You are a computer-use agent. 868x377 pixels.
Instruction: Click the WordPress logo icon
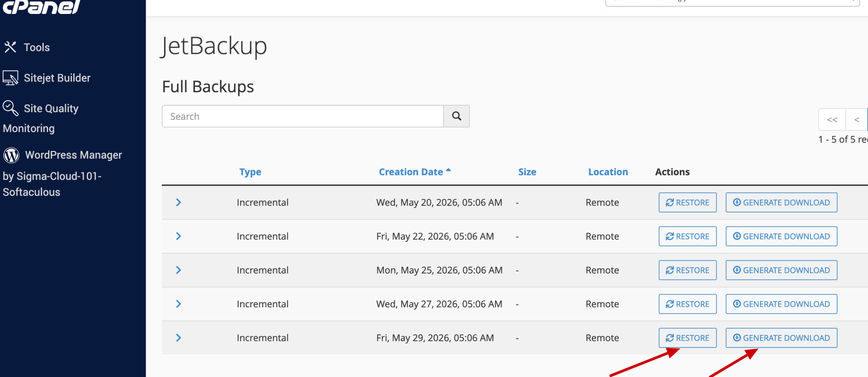click(11, 155)
